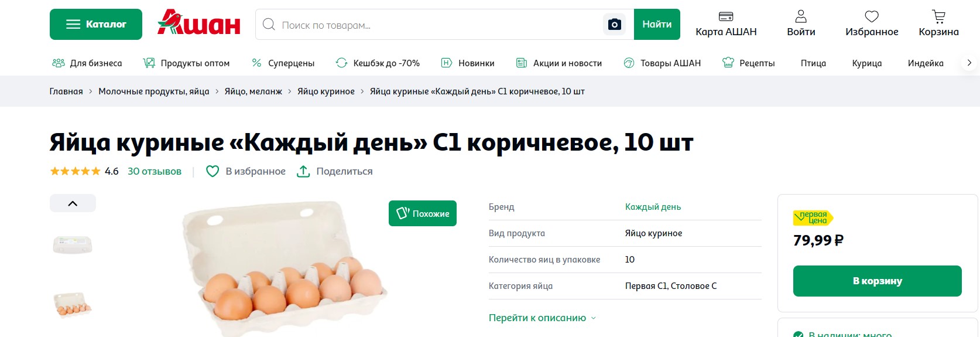Viewport: 980px width, 337px height.
Task: Click the Поделиться share icon
Action: [303, 171]
